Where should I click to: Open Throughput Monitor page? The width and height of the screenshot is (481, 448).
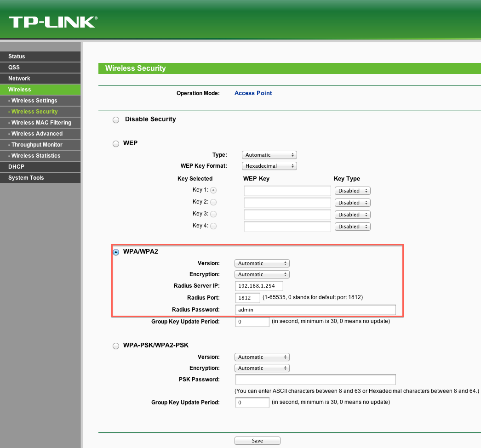coord(40,145)
